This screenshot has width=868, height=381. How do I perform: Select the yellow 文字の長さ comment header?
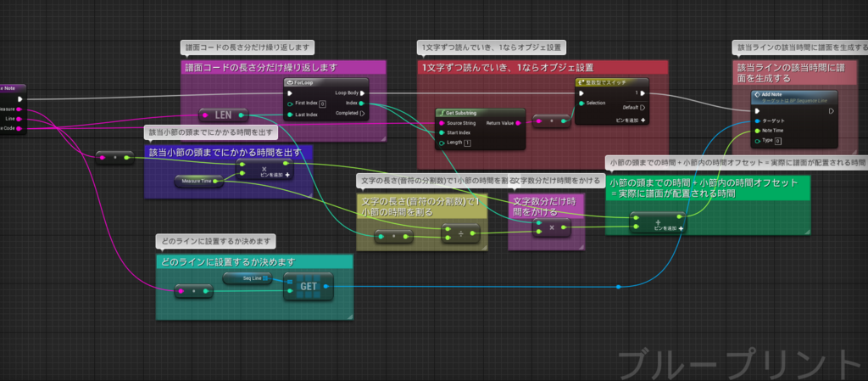click(x=422, y=205)
